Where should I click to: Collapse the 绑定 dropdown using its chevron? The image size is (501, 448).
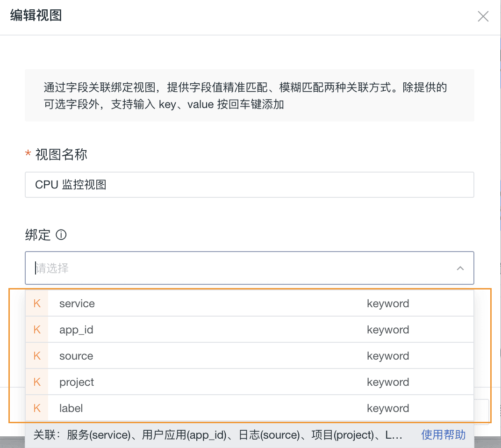(460, 268)
